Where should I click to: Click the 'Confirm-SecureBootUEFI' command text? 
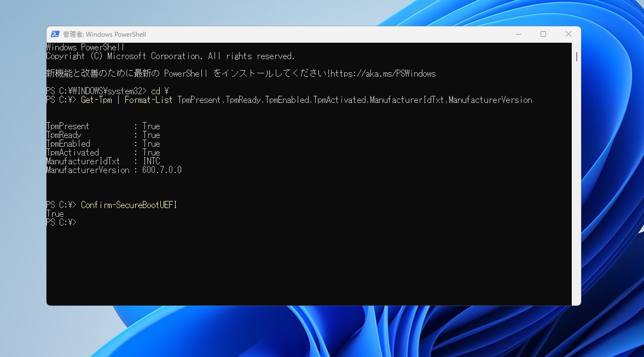tap(129, 205)
